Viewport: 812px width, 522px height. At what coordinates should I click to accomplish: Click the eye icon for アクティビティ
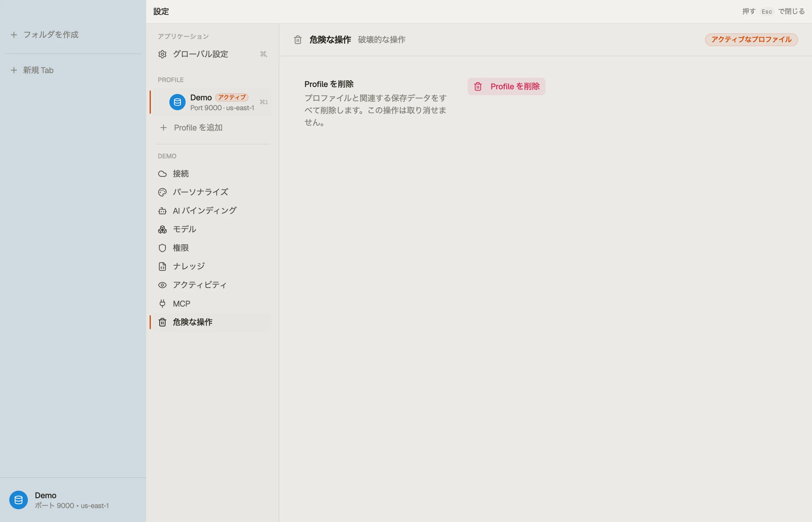[162, 285]
